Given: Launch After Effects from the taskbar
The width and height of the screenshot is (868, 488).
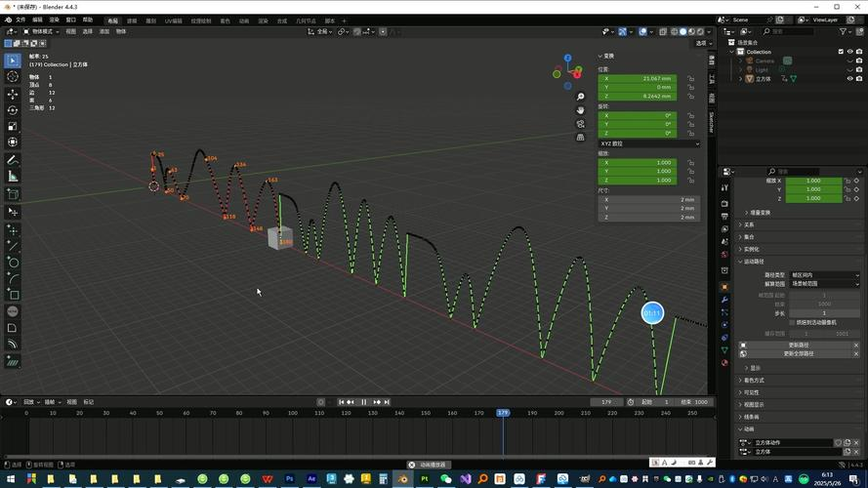Looking at the screenshot, I should click(x=310, y=479).
